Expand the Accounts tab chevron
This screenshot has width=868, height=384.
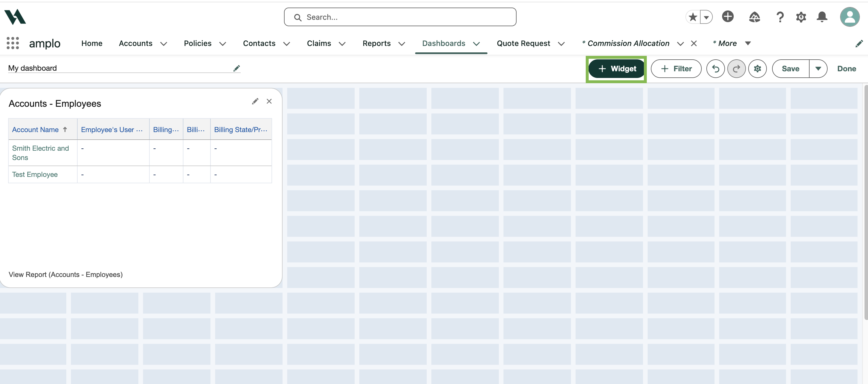[x=163, y=44]
